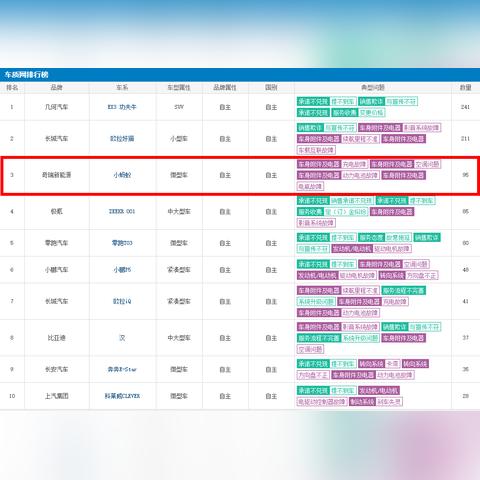Screen dimensions: 480x480
Task: Select 紧凑型车 cell in 小鹏P5 row
Action: (179, 270)
